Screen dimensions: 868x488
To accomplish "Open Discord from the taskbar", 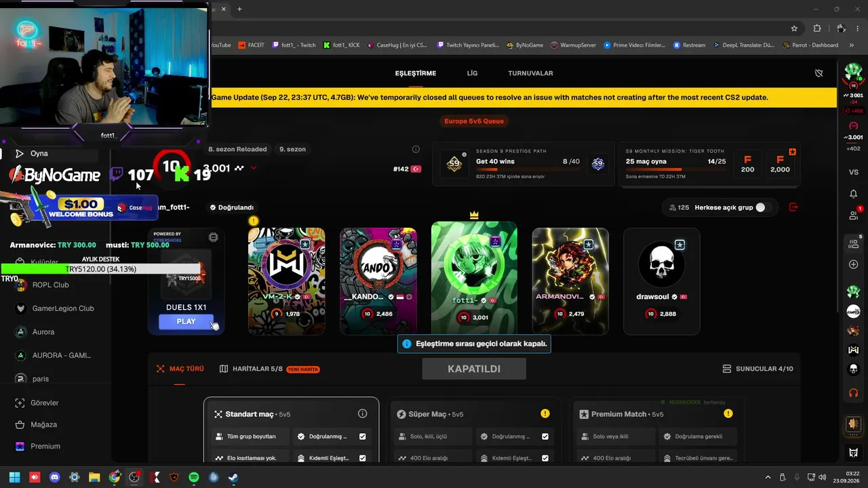I will pyautogui.click(x=54, y=477).
